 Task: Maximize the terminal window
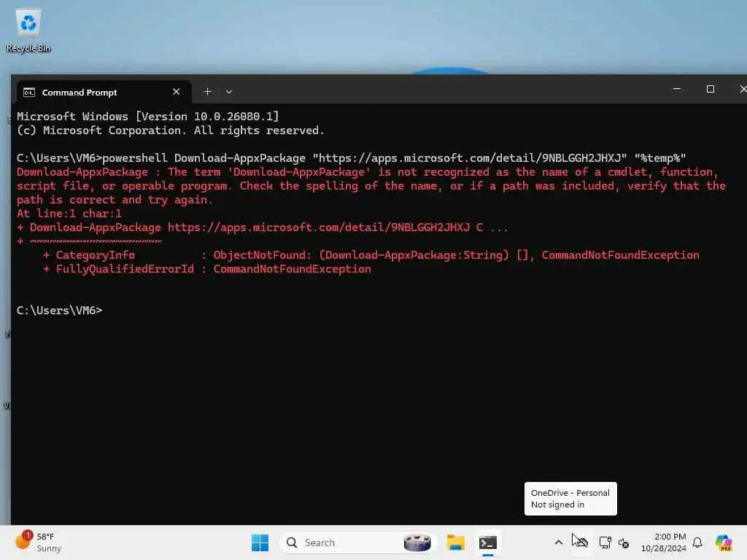pos(711,89)
